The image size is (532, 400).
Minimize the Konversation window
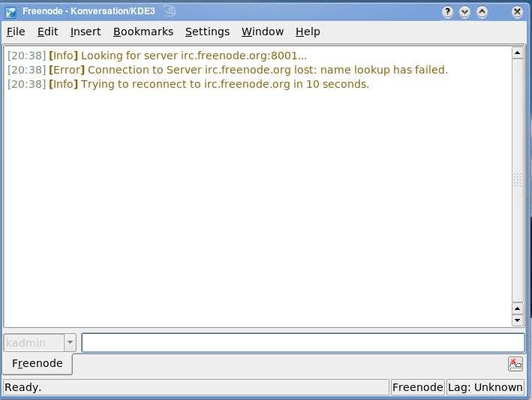point(464,12)
